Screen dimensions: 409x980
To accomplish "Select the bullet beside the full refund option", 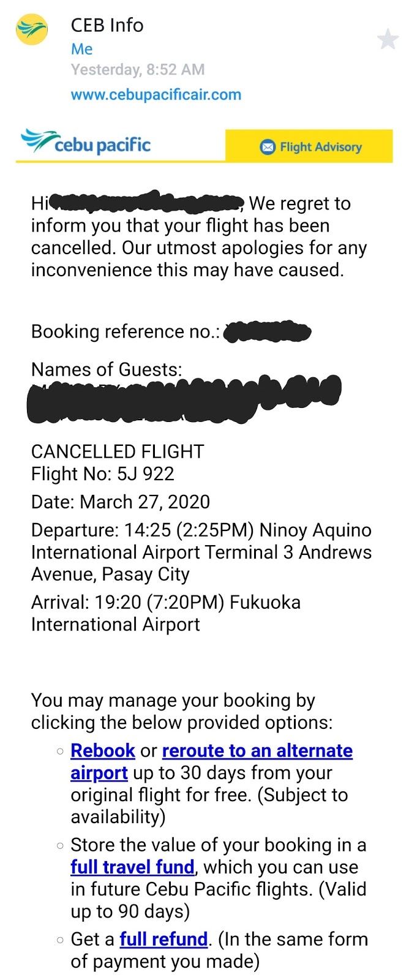I will (59, 940).
